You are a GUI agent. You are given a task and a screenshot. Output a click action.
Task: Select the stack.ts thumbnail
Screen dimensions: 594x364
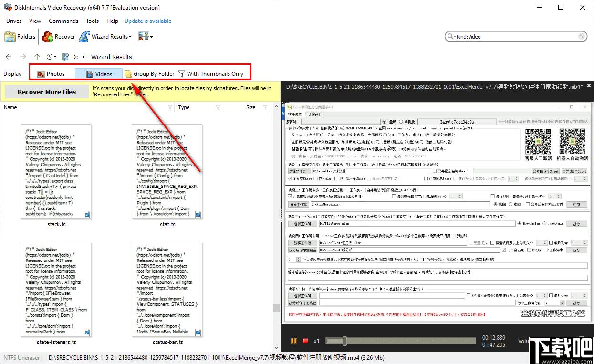[x=56, y=172]
